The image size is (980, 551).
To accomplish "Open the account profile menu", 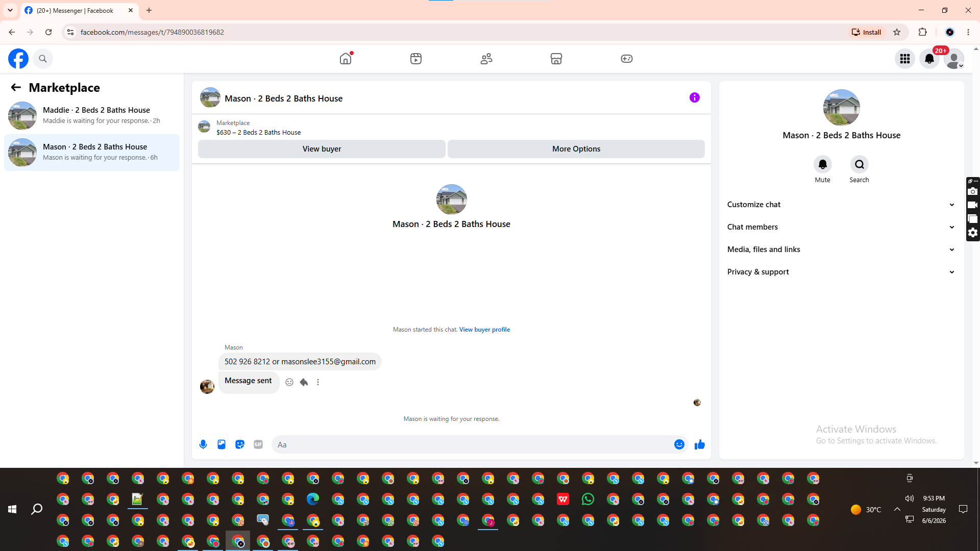I will pyautogui.click(x=954, y=59).
